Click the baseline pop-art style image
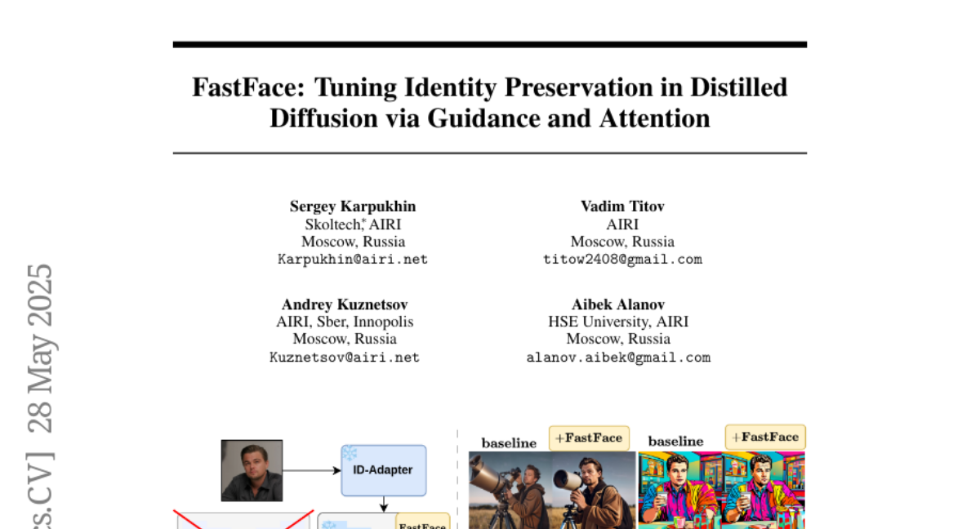Image resolution: width=980 pixels, height=529 pixels. (679, 490)
